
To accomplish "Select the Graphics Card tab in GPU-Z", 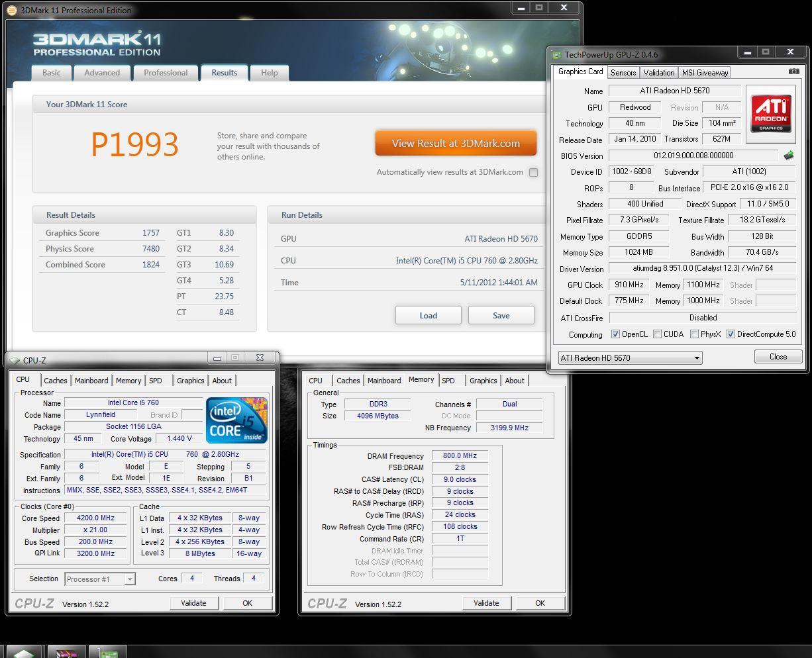I will click(x=581, y=71).
